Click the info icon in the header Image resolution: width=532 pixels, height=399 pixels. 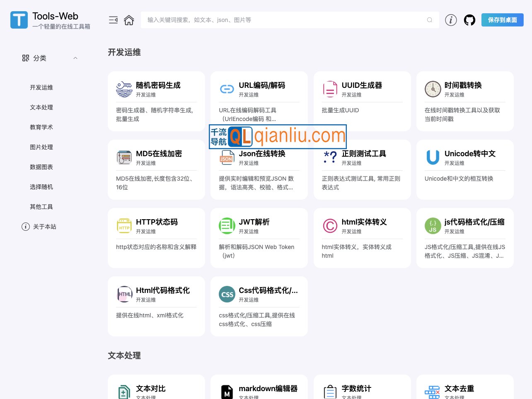(451, 20)
